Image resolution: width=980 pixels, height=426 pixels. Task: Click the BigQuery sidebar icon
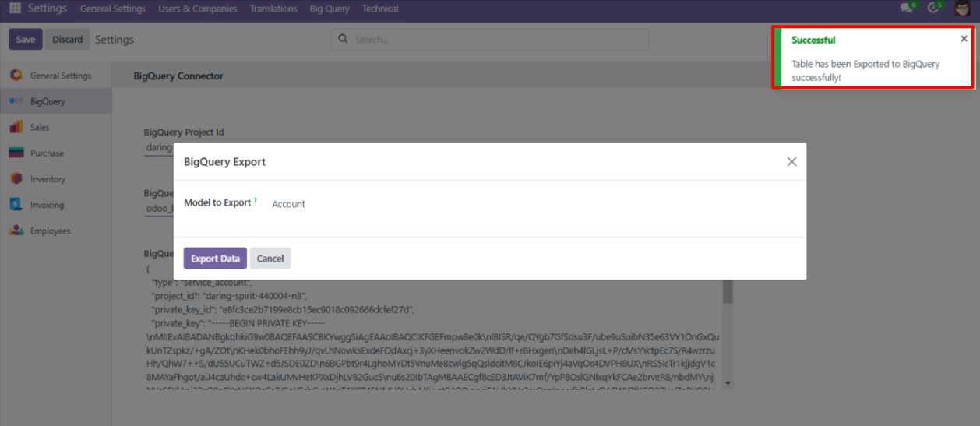click(16, 101)
